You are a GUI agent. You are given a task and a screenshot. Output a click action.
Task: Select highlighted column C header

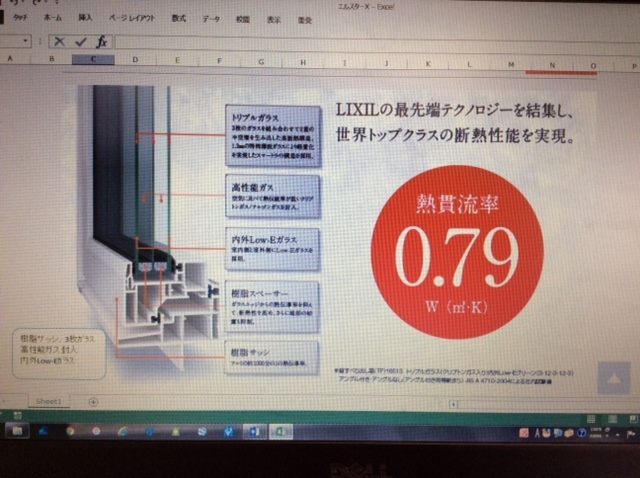click(93, 60)
